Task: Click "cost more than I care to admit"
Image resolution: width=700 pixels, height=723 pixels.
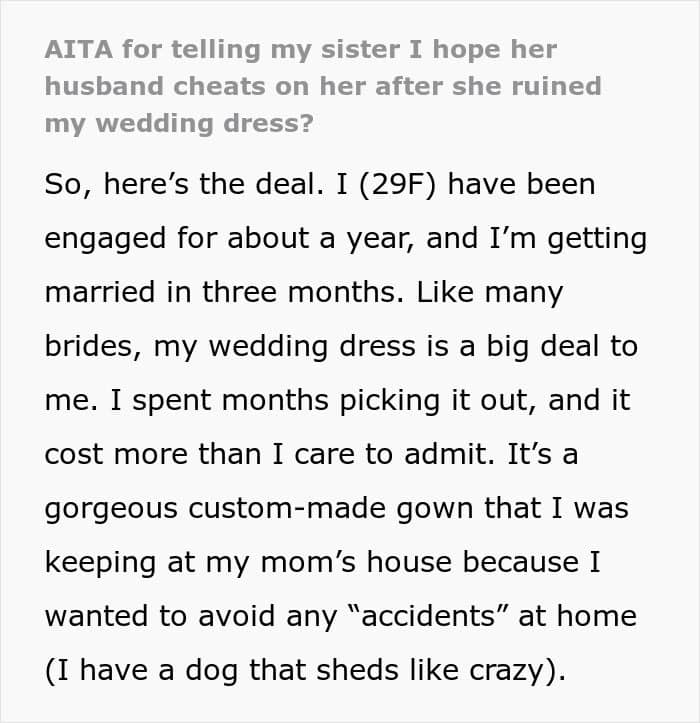Action: pos(269,454)
